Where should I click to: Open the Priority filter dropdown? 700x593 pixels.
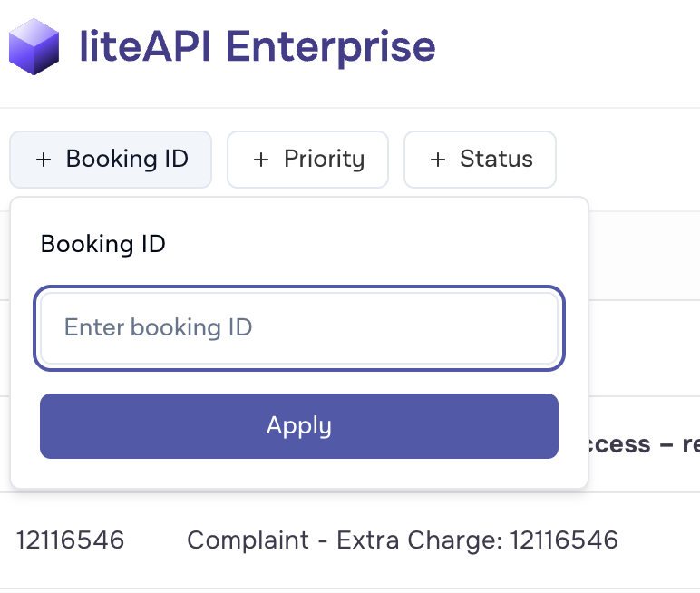[307, 160]
